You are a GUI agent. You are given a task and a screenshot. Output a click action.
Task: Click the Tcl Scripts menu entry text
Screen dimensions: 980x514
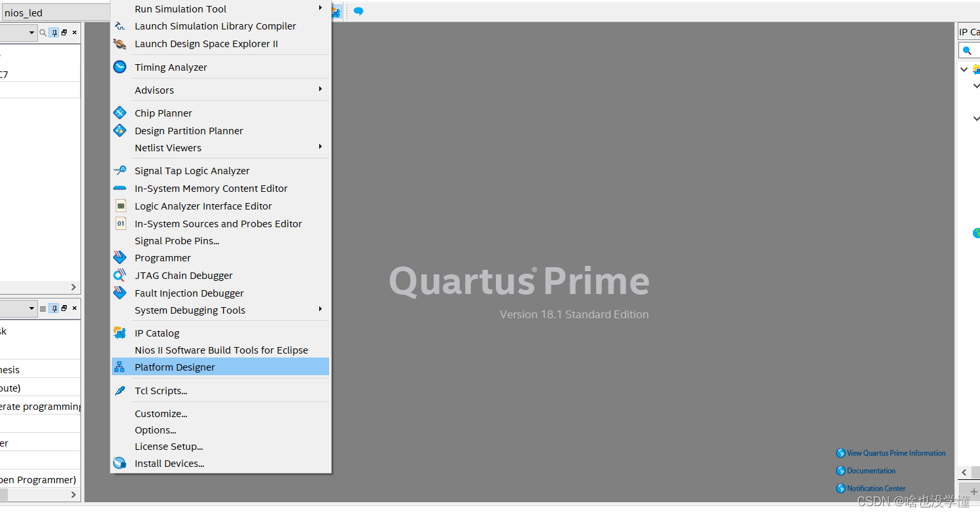pyautogui.click(x=161, y=390)
